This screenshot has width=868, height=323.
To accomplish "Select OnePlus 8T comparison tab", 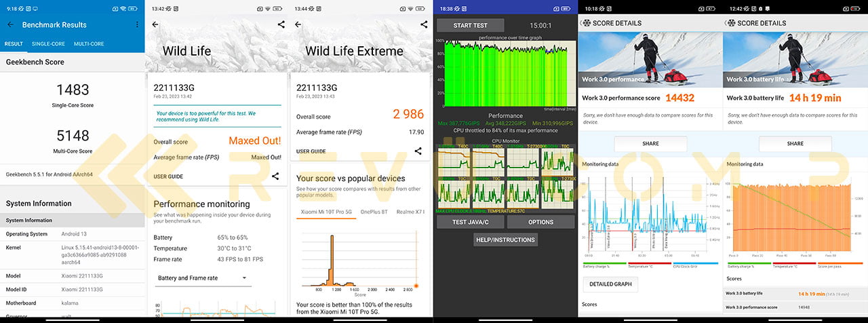I will point(374,212).
